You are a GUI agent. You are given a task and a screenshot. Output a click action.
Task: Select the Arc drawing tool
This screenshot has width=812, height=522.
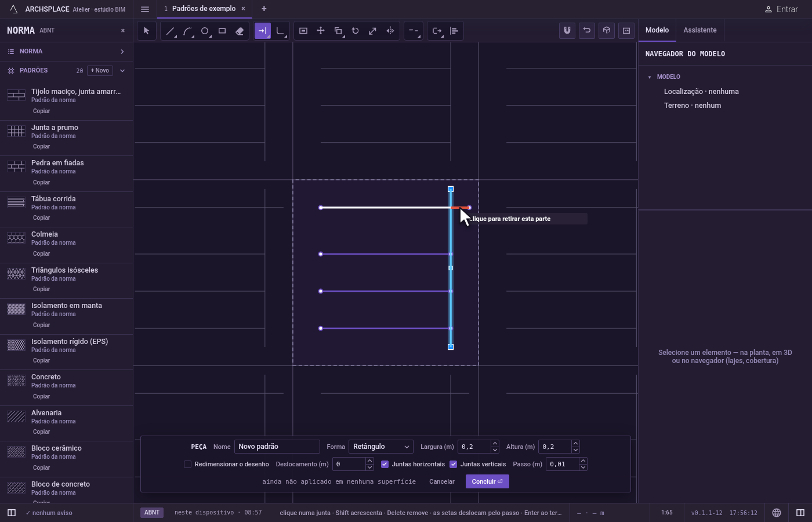tap(187, 31)
